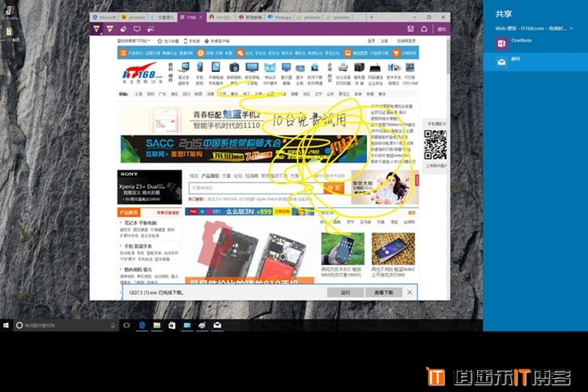Select the 产品报价 search tab
The width and height of the screenshot is (588, 392).
(x=210, y=176)
